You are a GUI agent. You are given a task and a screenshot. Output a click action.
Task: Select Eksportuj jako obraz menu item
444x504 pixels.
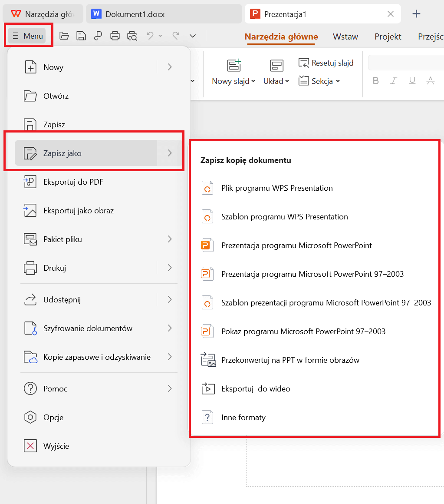pyautogui.click(x=99, y=211)
